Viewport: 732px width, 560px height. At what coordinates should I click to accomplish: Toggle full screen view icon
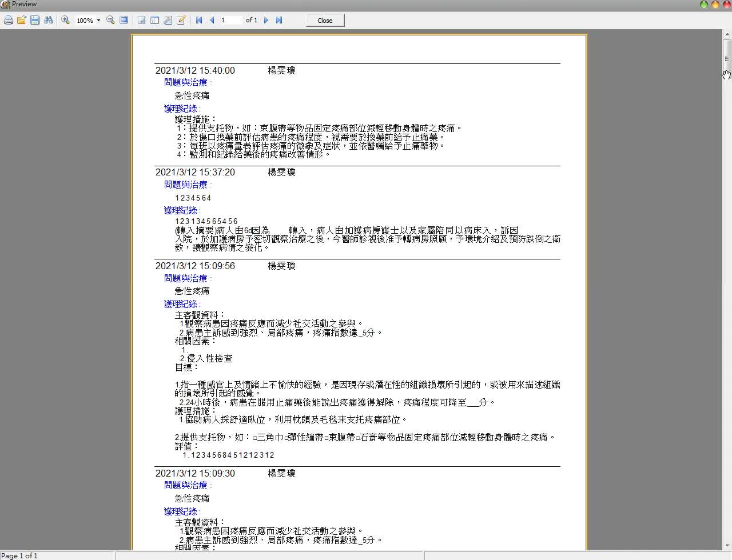124,20
